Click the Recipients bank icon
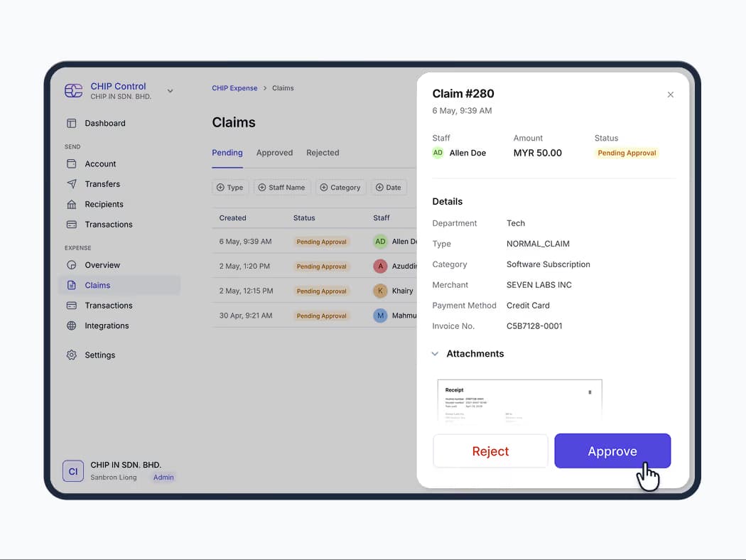Image resolution: width=746 pixels, height=560 pixels. tap(71, 204)
